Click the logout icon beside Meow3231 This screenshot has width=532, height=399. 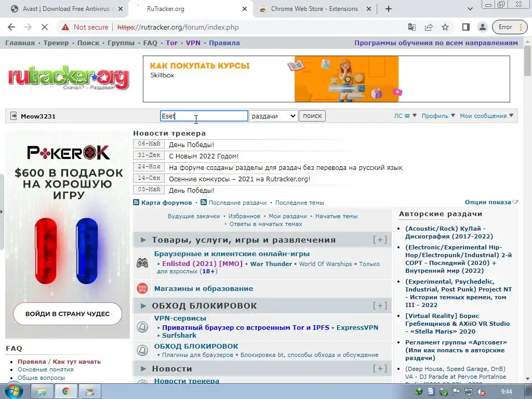[x=14, y=116]
